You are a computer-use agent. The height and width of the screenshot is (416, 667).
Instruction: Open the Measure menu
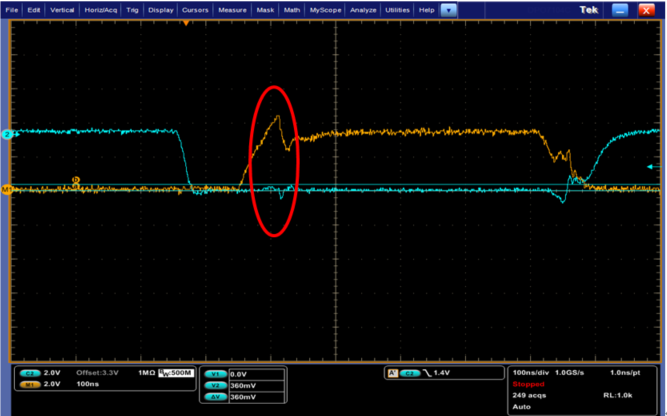pyautogui.click(x=232, y=9)
